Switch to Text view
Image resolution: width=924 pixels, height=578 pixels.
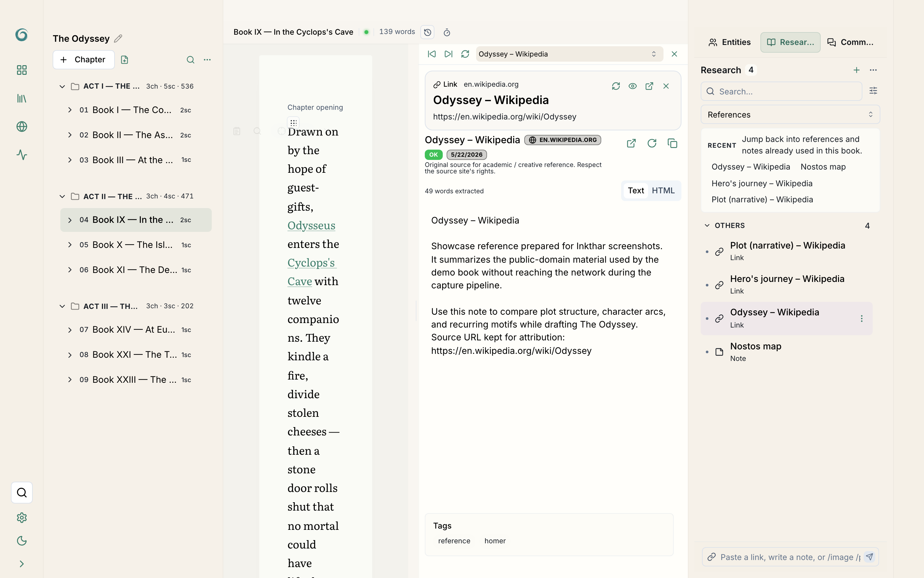click(636, 190)
